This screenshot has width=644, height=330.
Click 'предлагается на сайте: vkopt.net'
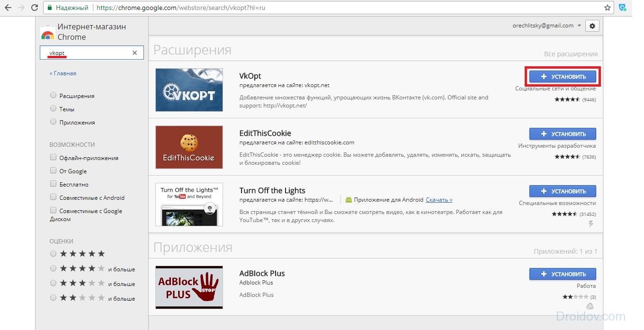pos(284,85)
